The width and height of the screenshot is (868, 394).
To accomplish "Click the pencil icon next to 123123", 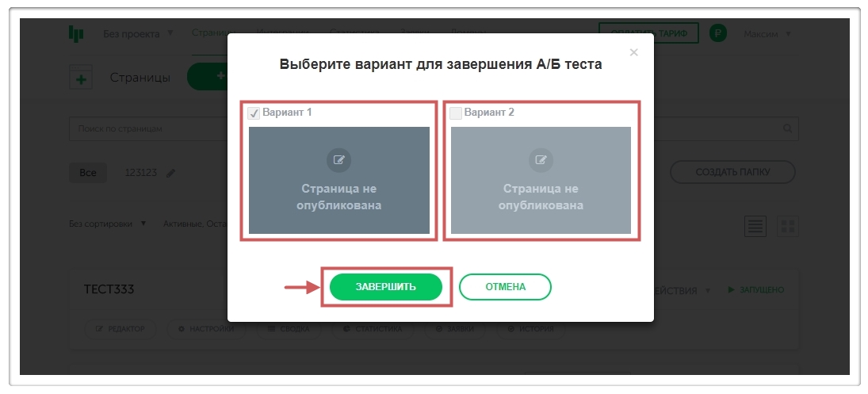I will (171, 173).
